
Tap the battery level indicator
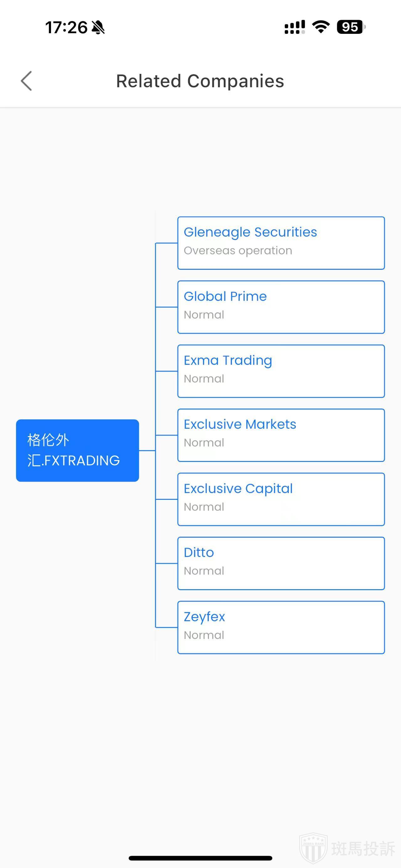351,27
